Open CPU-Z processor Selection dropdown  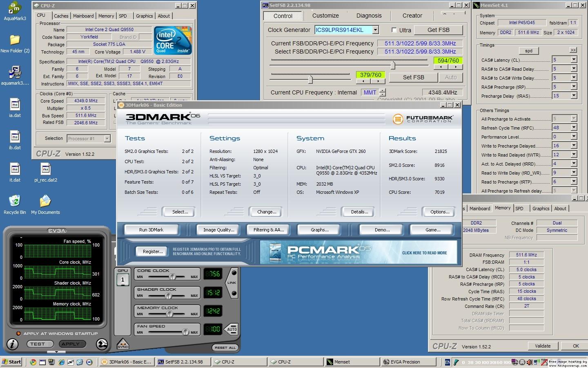point(107,139)
